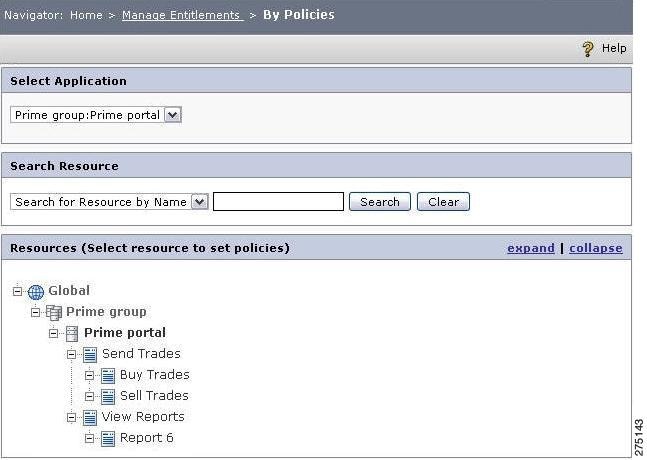
Task: Toggle the Sell Trades node expander
Action: [90, 396]
